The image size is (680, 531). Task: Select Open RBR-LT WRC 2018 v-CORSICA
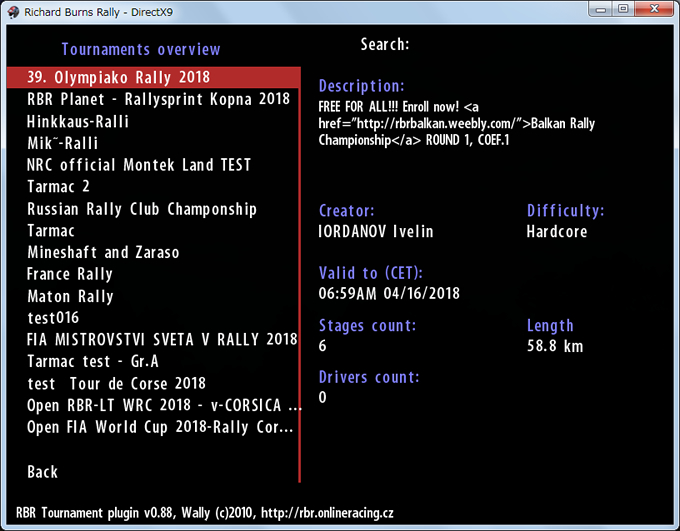click(164, 405)
